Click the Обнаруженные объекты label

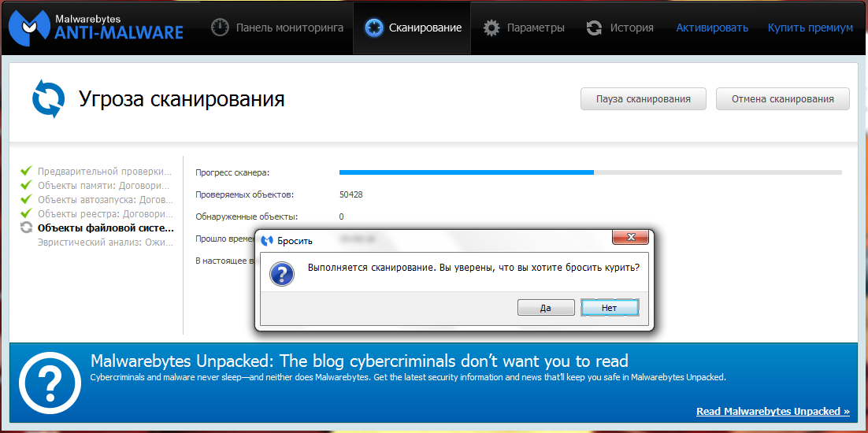pyautogui.click(x=247, y=216)
